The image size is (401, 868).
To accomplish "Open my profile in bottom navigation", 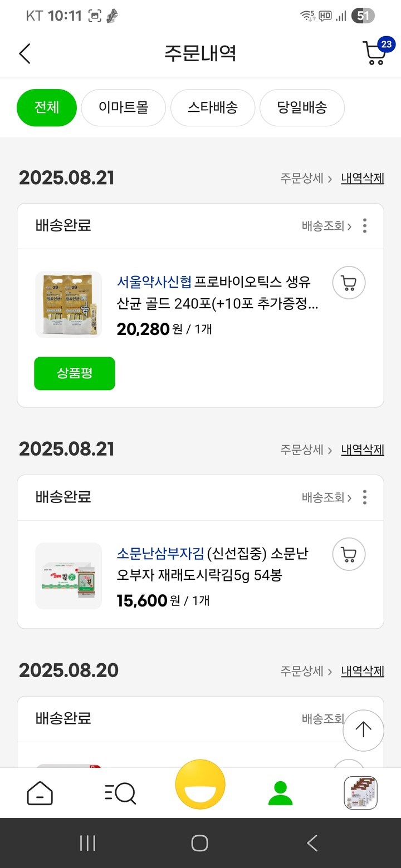I will [x=280, y=793].
